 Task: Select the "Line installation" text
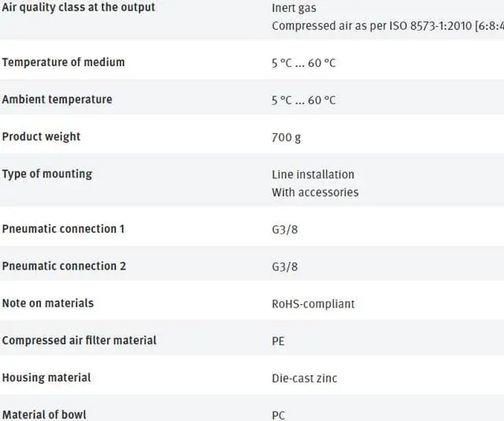click(313, 174)
